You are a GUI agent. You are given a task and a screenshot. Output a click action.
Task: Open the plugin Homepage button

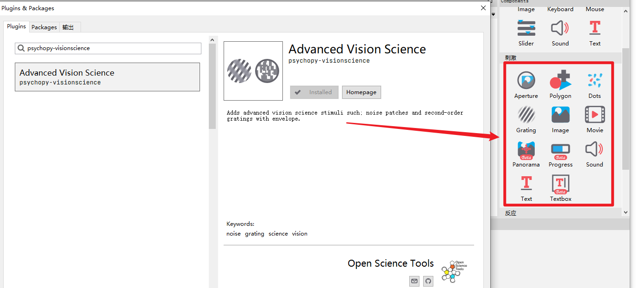pyautogui.click(x=361, y=92)
